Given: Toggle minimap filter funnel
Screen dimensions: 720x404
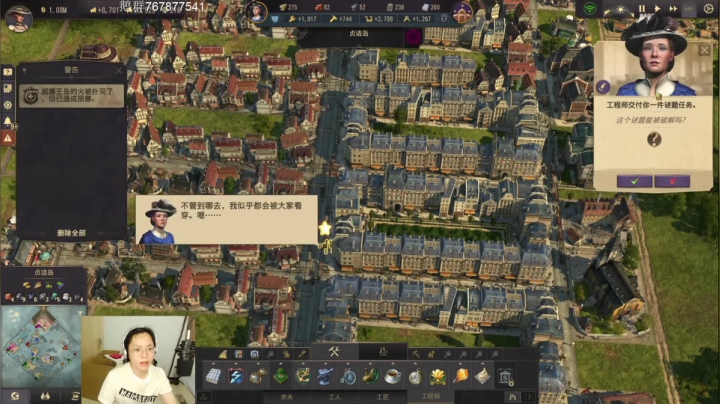Looking at the screenshot, I should 81,313.
